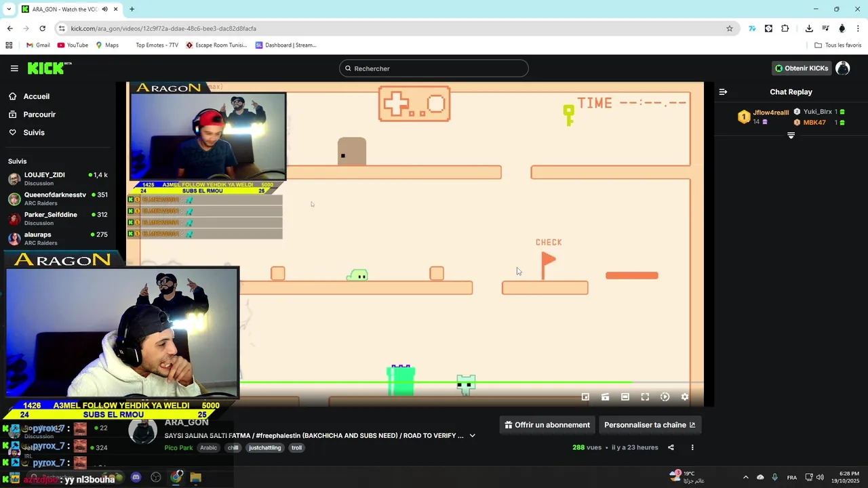Open the Chrome apps grid shortcut

click(x=9, y=45)
